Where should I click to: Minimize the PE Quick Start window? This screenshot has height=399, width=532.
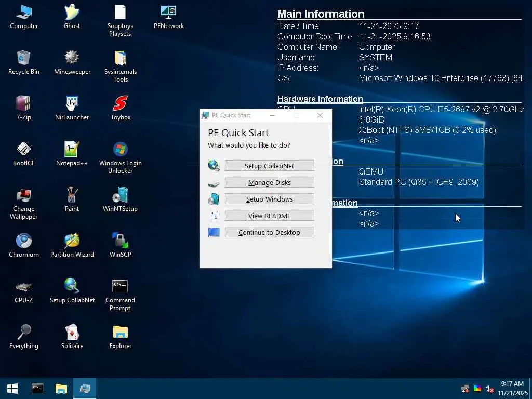[x=272, y=115]
